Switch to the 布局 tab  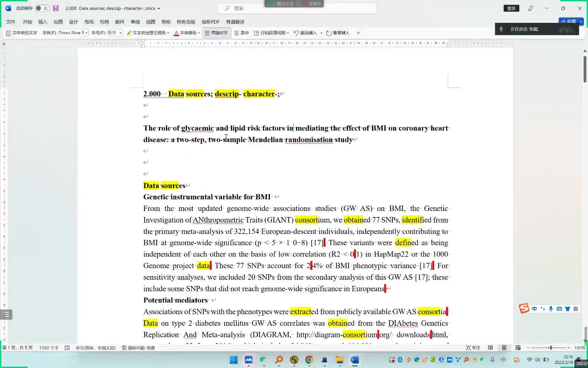pos(89,22)
